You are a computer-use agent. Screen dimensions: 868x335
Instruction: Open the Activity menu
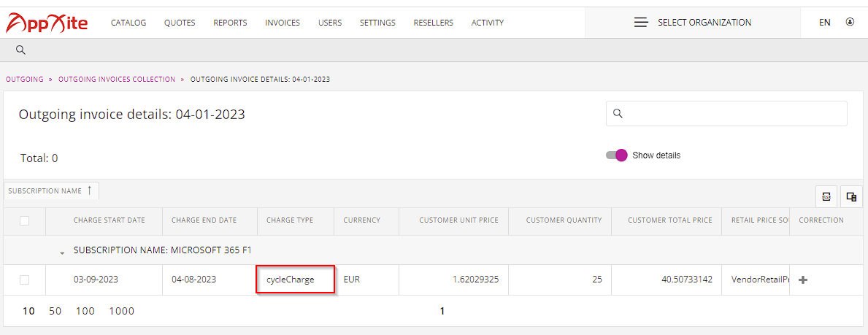click(x=488, y=23)
